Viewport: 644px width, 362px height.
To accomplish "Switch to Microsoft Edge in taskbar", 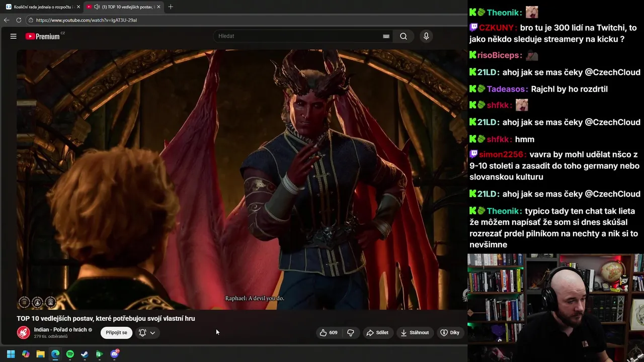I will [55, 354].
